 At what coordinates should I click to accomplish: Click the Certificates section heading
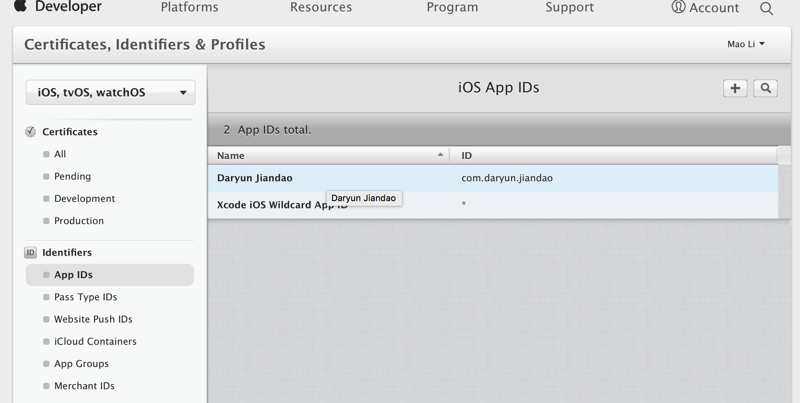[70, 132]
